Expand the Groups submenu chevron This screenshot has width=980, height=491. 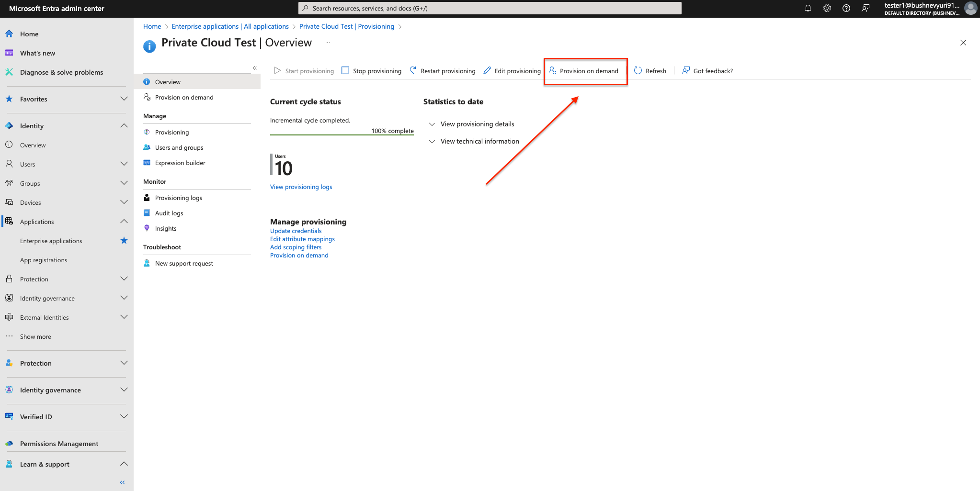(x=124, y=183)
